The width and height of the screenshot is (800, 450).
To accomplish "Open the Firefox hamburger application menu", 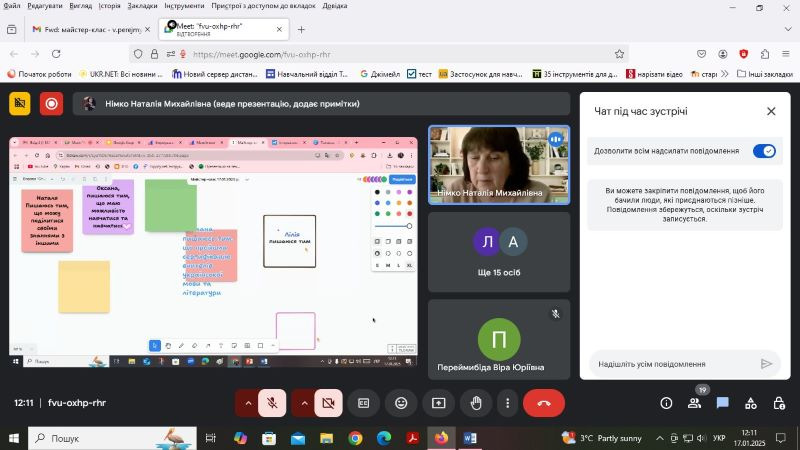I will point(786,54).
